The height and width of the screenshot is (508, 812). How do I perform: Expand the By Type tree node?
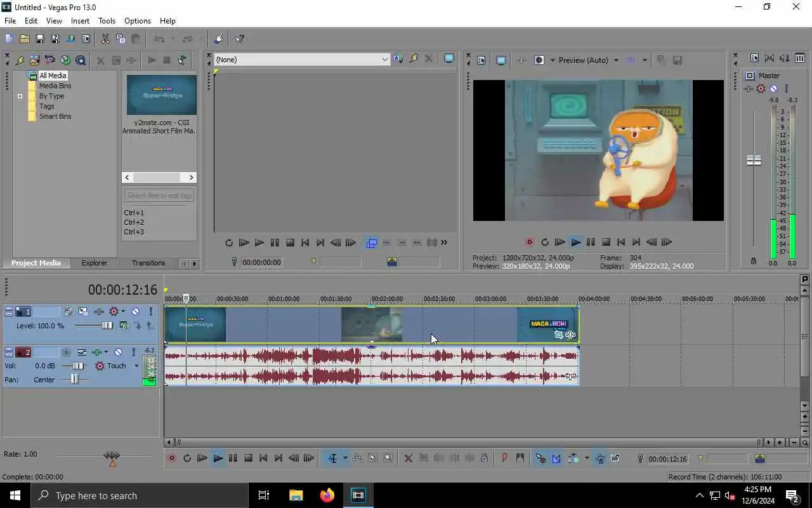pyautogui.click(x=20, y=97)
